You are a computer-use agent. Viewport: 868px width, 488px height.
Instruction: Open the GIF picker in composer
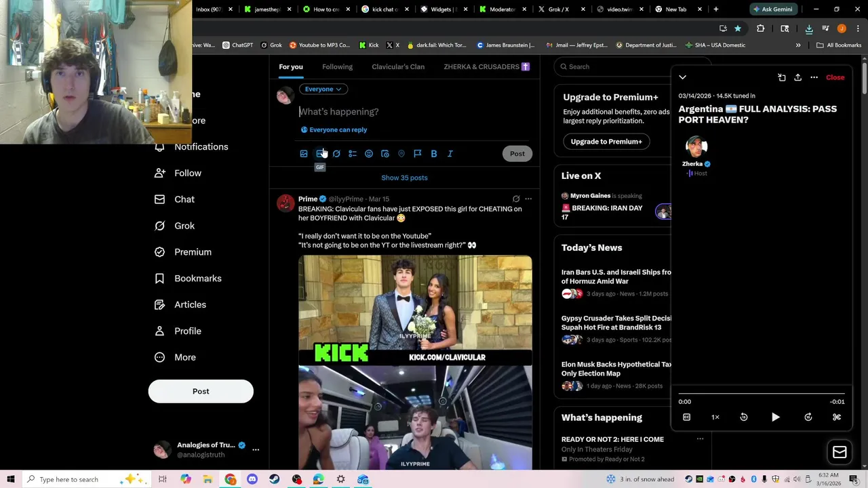320,154
